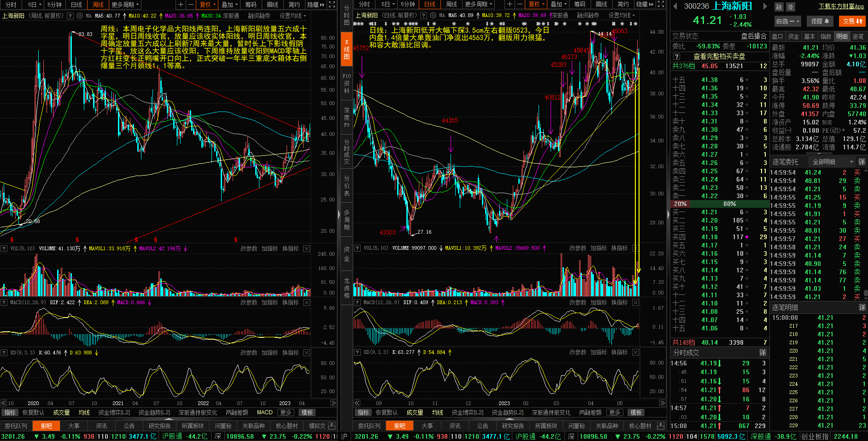Viewport: 868px width, 441px height.
Task: Open left chart 更多周期 dropdown
Action: 125,5
